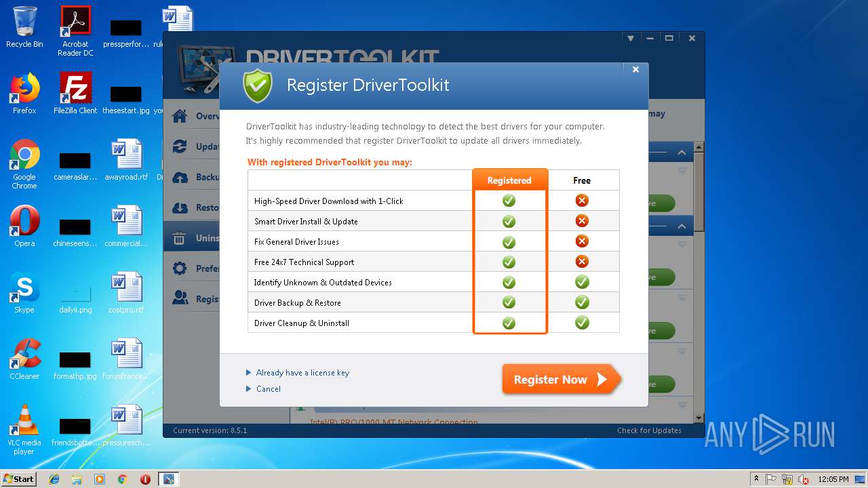Open costpro.rtf desktop file

click(x=126, y=293)
